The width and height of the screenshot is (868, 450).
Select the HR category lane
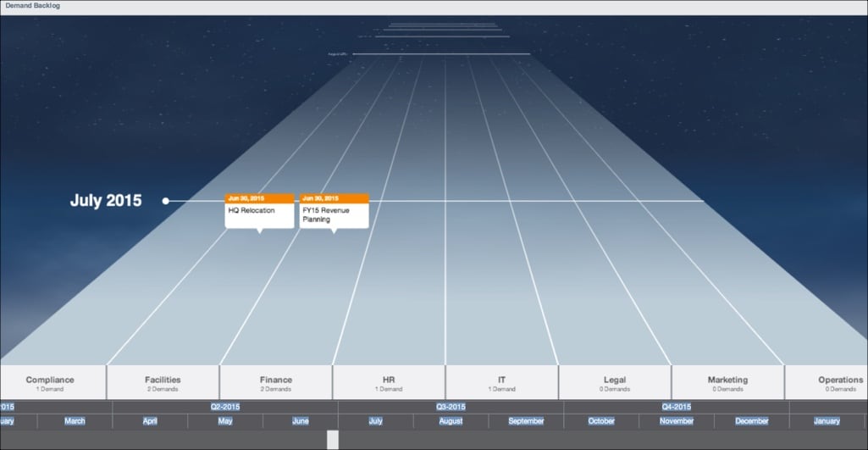[389, 382]
